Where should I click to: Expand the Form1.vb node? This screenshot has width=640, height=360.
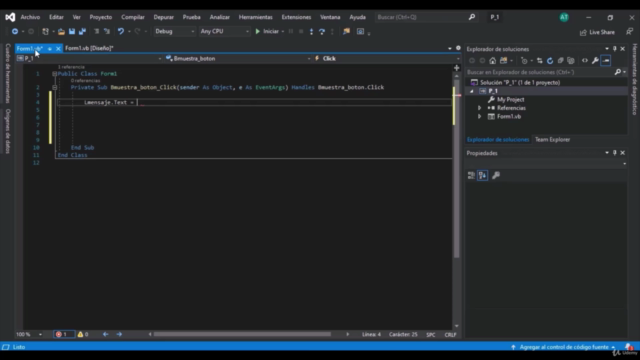pyautogui.click(x=480, y=117)
